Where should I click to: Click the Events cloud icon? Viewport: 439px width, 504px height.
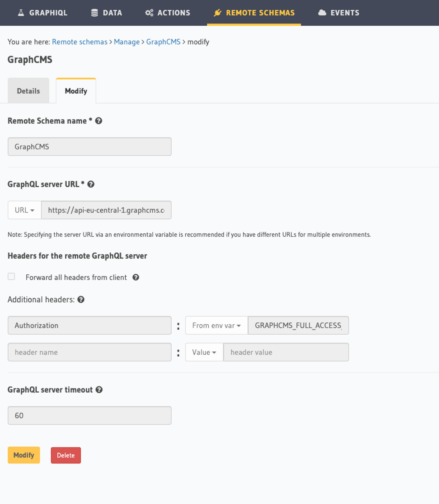(x=322, y=13)
